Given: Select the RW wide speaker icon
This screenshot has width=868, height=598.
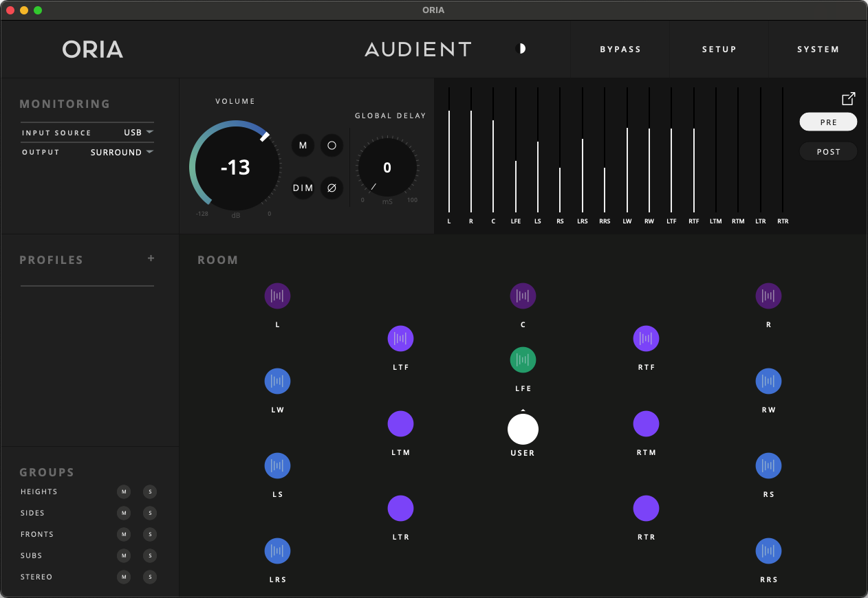Looking at the screenshot, I should (768, 381).
